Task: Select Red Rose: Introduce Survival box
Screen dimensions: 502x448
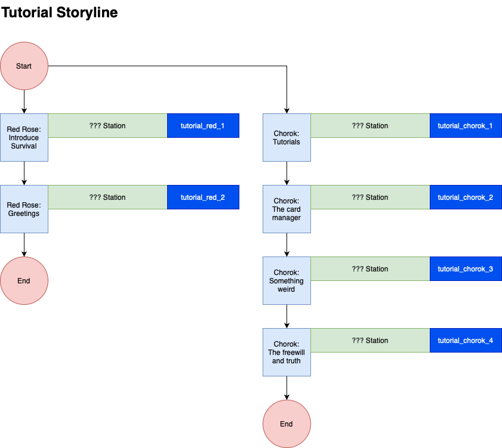Action: click(24, 137)
